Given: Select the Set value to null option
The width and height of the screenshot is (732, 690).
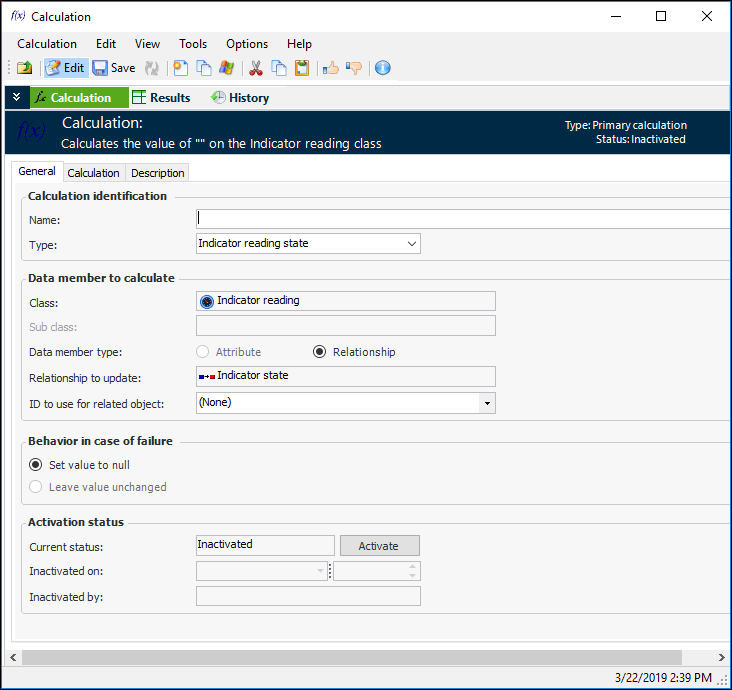Looking at the screenshot, I should 36,465.
